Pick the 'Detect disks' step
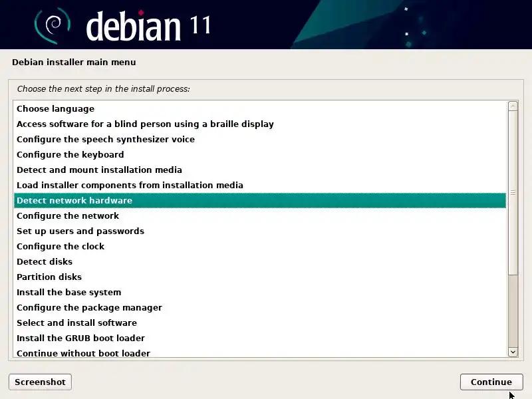This screenshot has height=399, width=532. [x=260, y=261]
